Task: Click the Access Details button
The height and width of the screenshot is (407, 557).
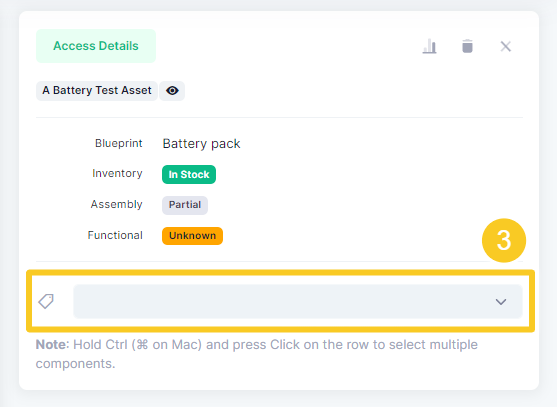Action: [x=96, y=46]
